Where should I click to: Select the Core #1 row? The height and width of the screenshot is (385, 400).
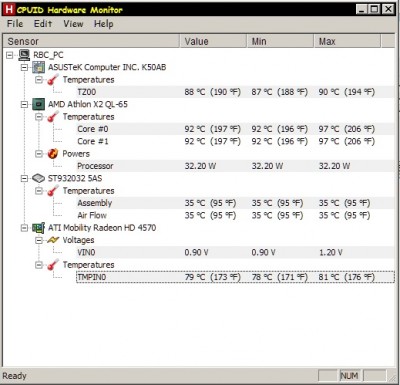pyautogui.click(x=235, y=141)
